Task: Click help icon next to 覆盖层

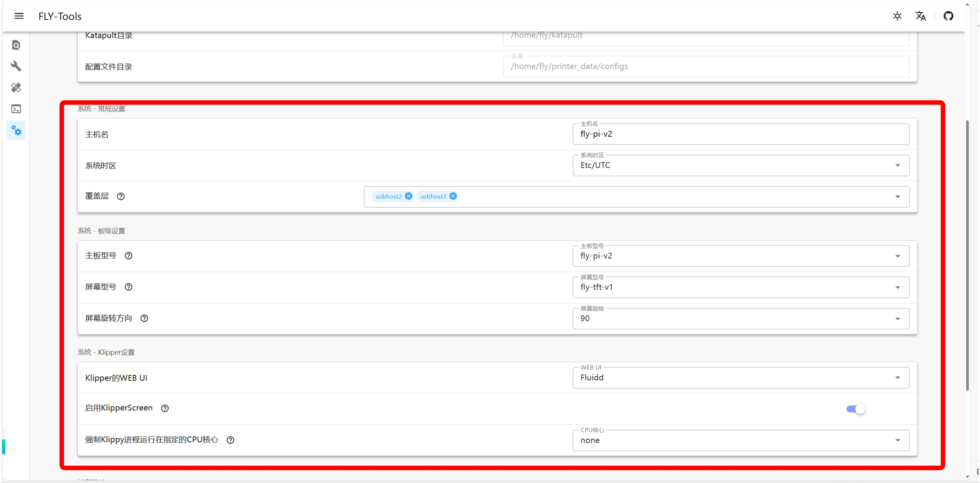Action: pyautogui.click(x=121, y=196)
